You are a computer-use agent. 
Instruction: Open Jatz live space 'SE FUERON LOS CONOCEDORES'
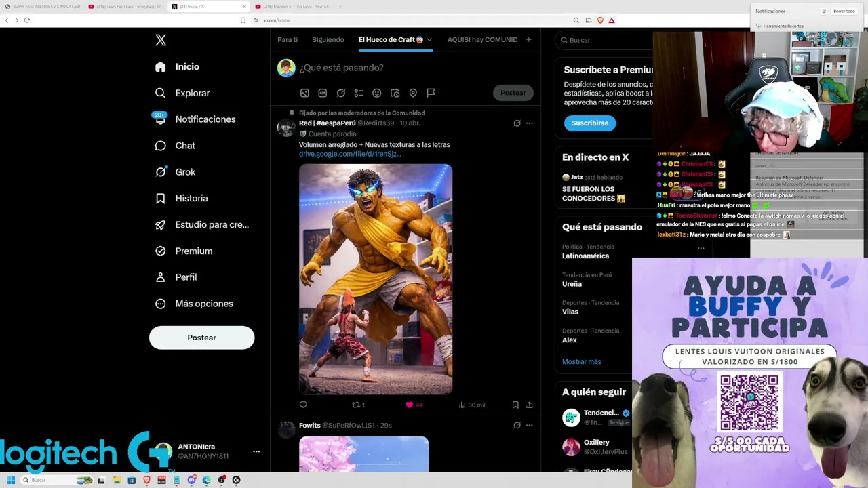pos(593,193)
